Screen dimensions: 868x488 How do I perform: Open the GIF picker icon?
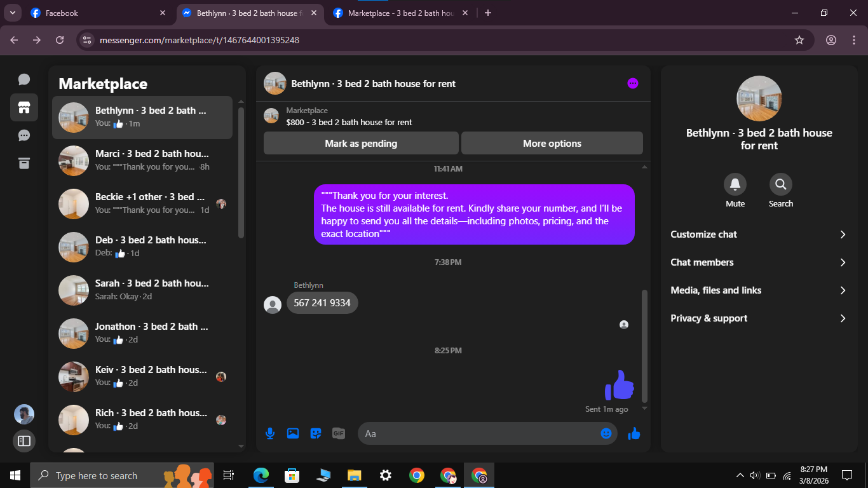click(x=339, y=433)
